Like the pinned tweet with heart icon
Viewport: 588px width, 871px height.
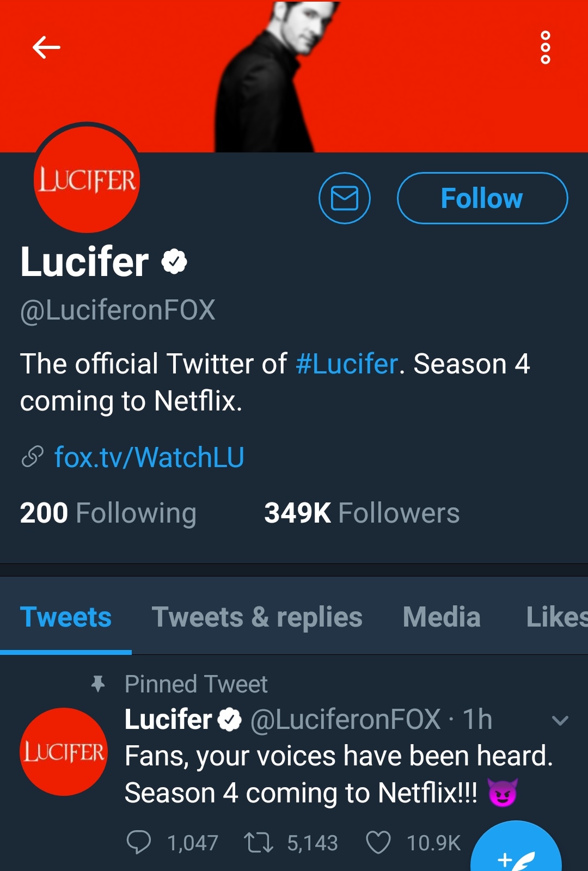[378, 842]
